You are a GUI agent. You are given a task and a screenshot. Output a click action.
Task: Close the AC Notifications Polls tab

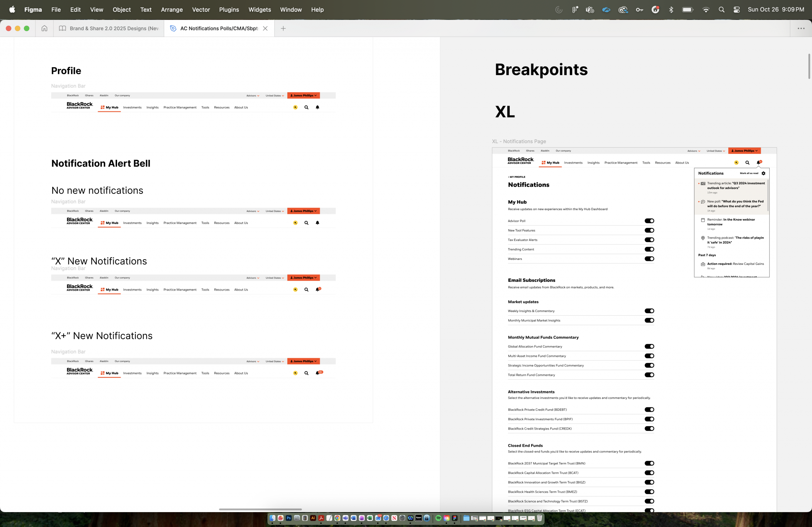click(265, 28)
